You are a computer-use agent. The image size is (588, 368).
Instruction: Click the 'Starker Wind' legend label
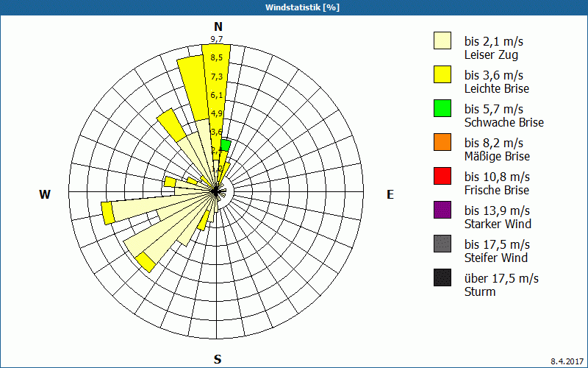click(x=498, y=224)
